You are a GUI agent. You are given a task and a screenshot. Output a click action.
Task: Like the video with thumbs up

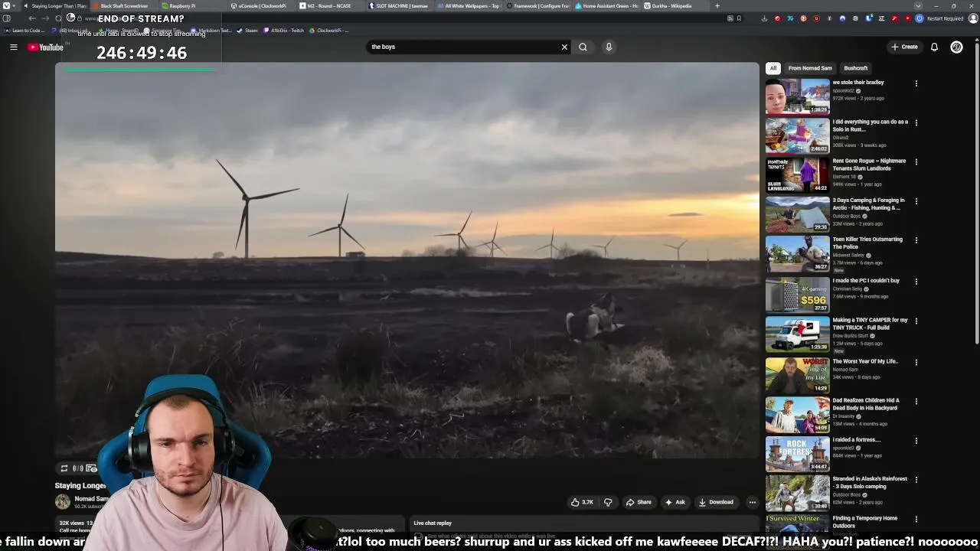(x=582, y=502)
